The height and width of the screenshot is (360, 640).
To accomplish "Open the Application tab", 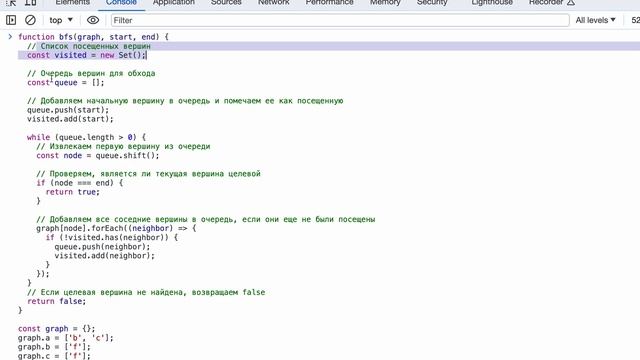I will [173, 2].
